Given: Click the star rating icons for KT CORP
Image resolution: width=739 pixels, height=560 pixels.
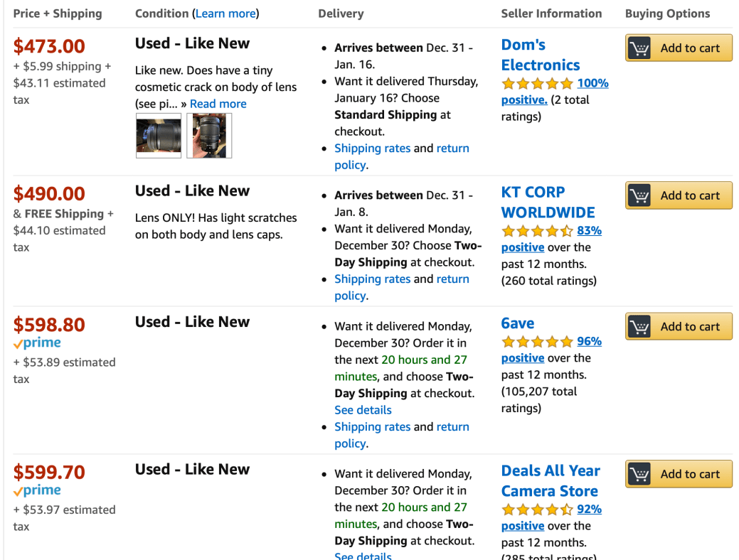Looking at the screenshot, I should click(x=537, y=231).
